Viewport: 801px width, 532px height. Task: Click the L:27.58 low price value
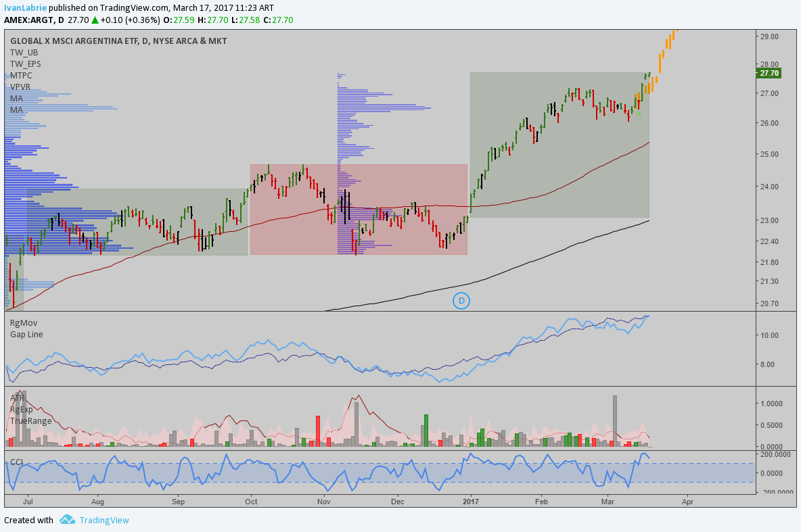(x=245, y=20)
